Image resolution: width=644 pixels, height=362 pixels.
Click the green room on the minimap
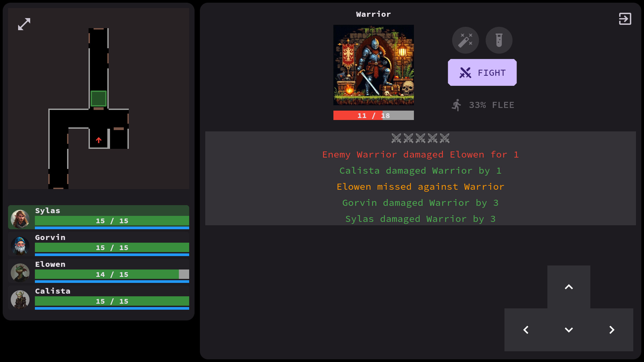pos(99,99)
